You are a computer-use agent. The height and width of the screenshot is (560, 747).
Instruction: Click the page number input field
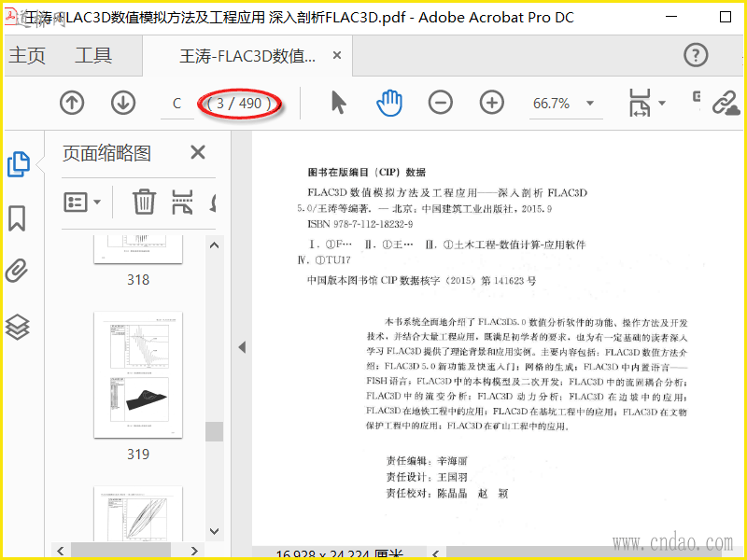tap(176, 104)
